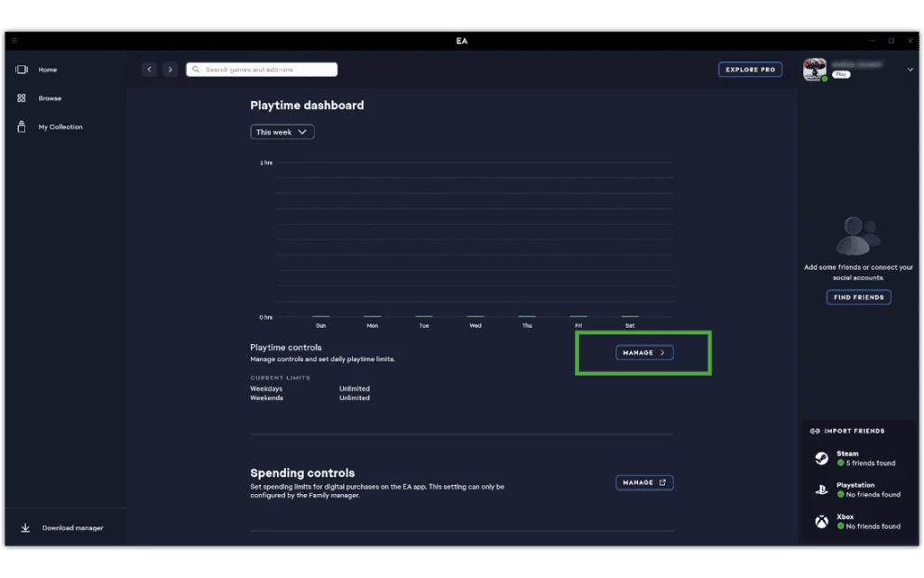The image size is (924, 578).
Task: Maximize the EA app window
Action: (891, 41)
